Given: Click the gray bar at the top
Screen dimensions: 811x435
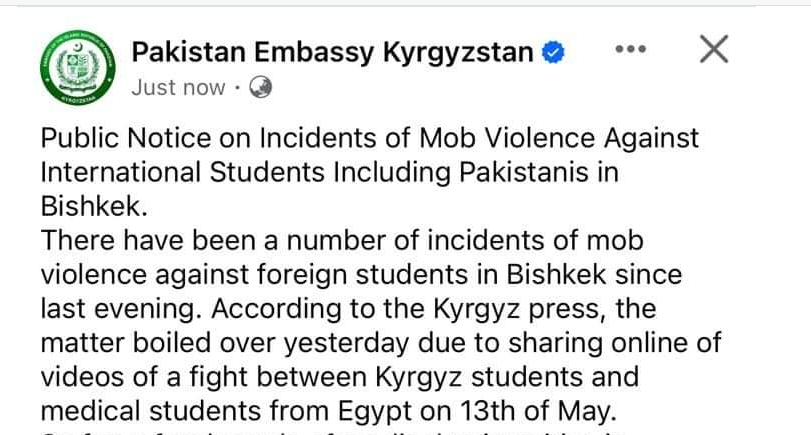Looking at the screenshot, I should point(406,3).
